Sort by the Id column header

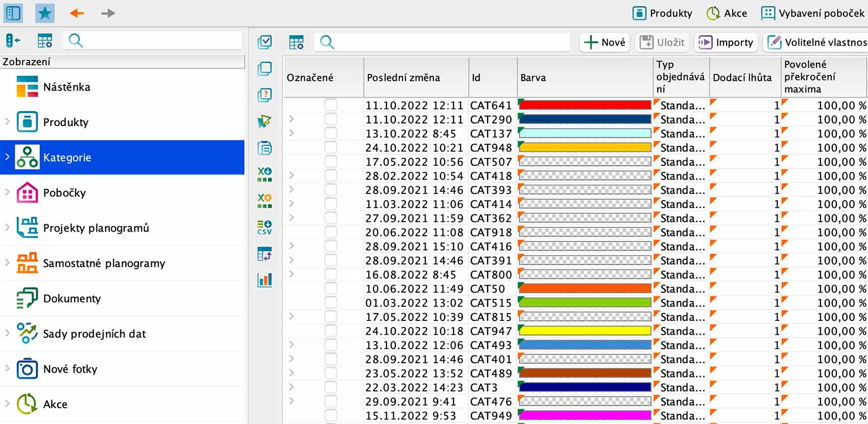tap(493, 78)
